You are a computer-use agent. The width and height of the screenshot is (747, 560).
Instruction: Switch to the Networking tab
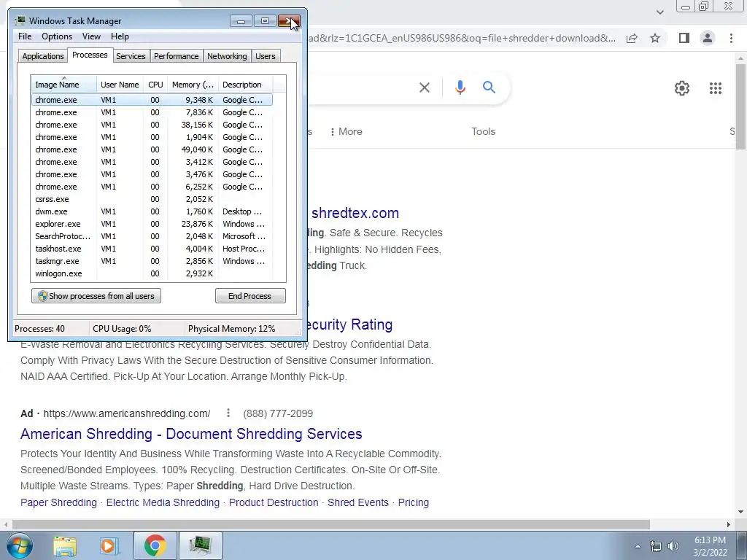click(x=227, y=56)
